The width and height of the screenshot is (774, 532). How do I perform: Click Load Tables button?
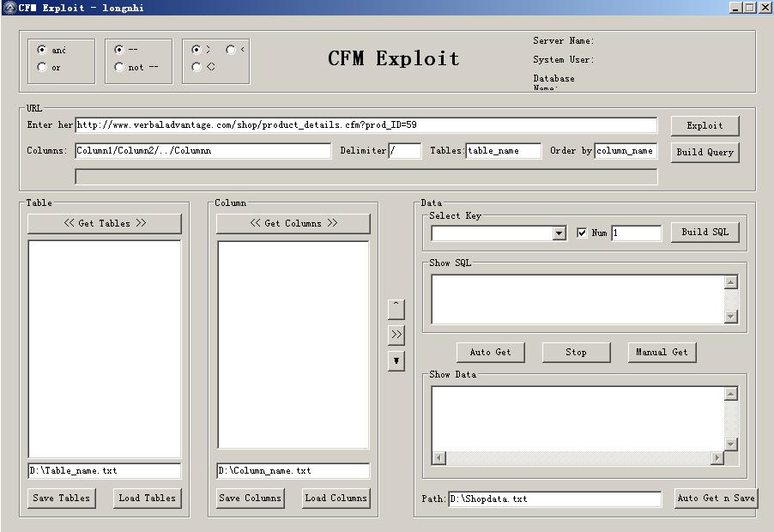tap(147, 498)
